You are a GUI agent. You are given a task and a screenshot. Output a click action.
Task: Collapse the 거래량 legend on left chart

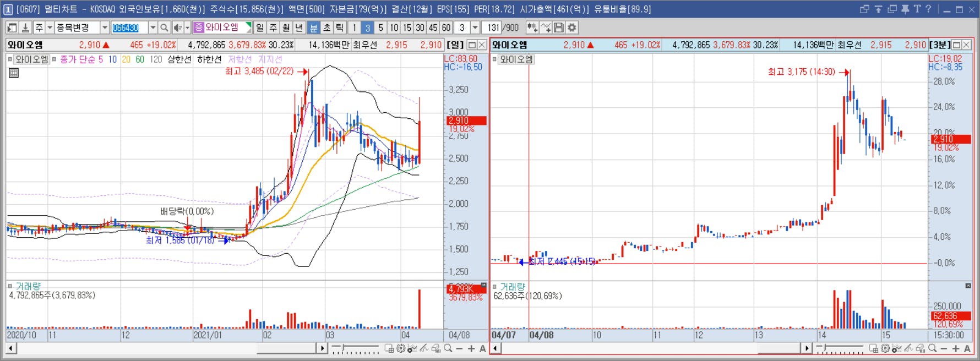point(10,286)
